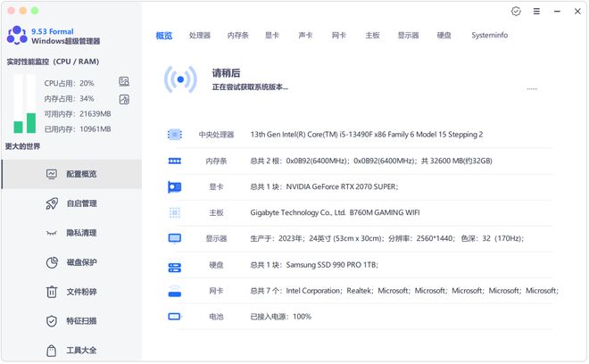Open the 处理器 tab
This screenshot has height=364, width=589.
pos(200,36)
